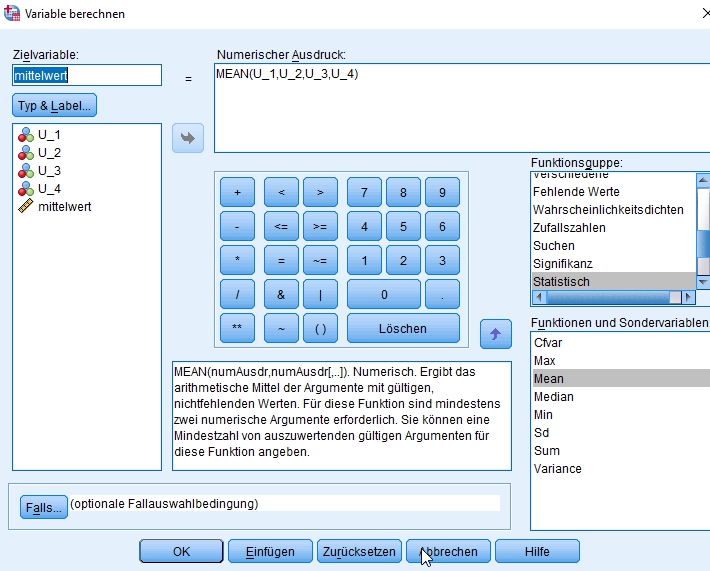Choose Median from the functions list
The height and width of the screenshot is (571, 710).
pos(553,397)
